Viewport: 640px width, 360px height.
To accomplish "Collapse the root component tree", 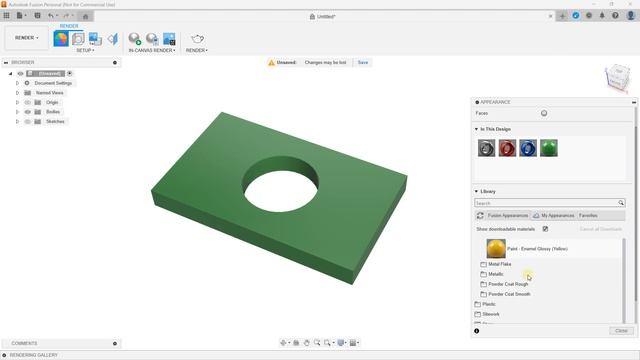I will point(11,74).
